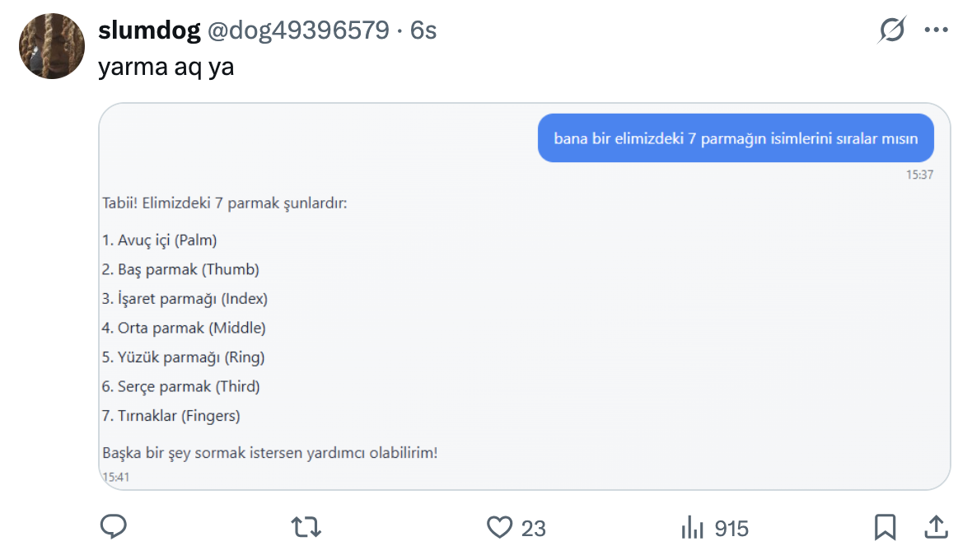Click the "Tabii! Elimizdeki 7 parmak" line
Viewport: 972px width, 560px height.
pyautogui.click(x=225, y=203)
